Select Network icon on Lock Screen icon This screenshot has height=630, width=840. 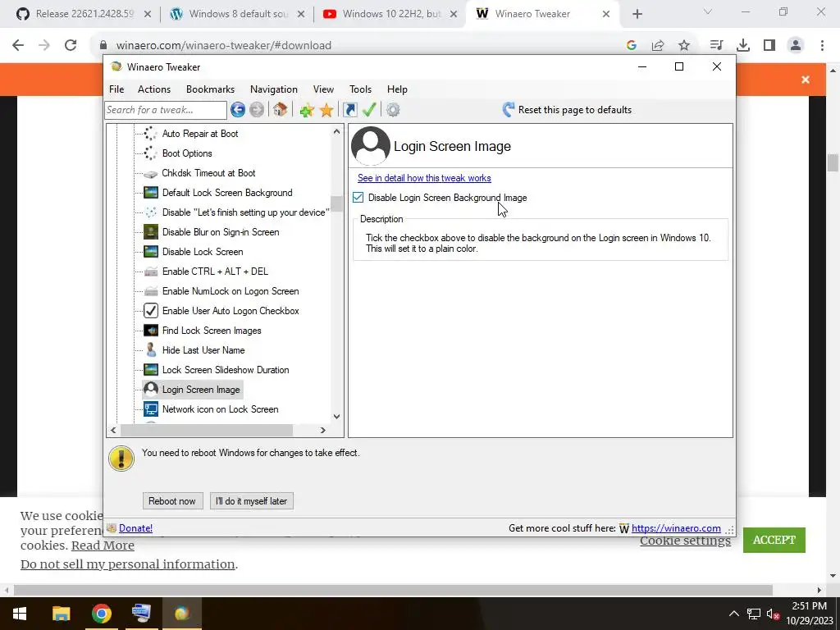151,409
